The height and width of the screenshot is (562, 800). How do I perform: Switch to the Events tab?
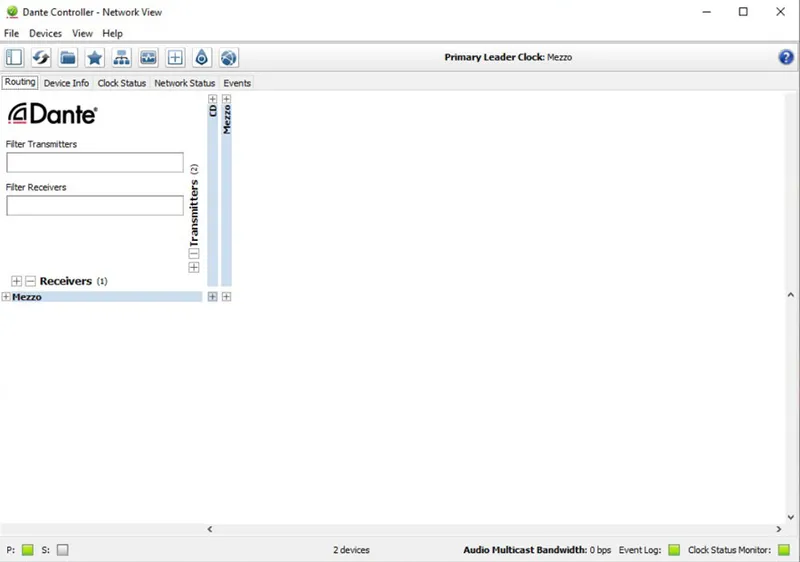237,83
